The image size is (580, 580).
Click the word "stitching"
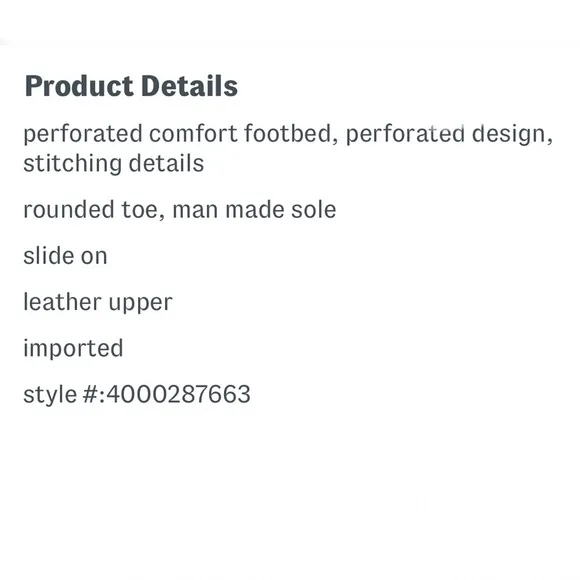point(72,164)
